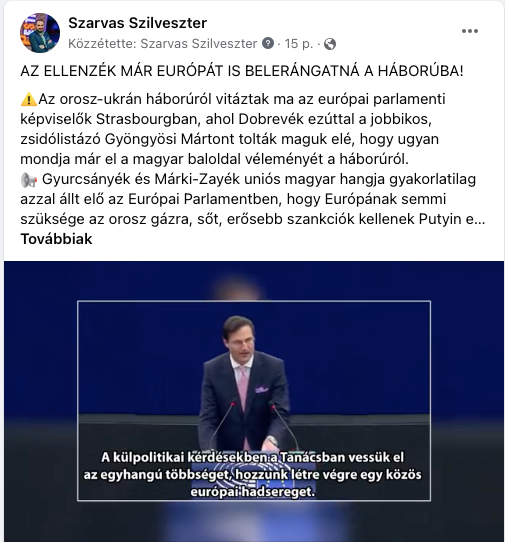Open the three-dot post options menu
The height and width of the screenshot is (542, 505).
pyautogui.click(x=469, y=31)
